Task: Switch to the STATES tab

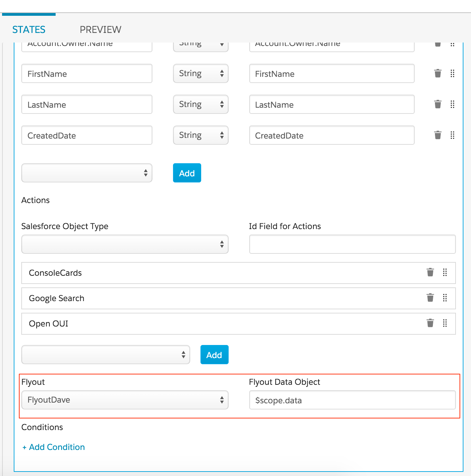Action: (x=29, y=29)
